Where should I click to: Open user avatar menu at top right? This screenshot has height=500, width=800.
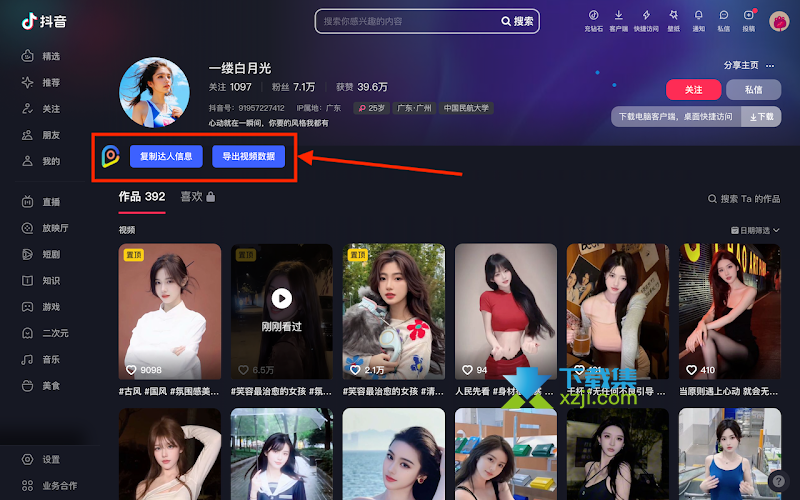click(779, 21)
